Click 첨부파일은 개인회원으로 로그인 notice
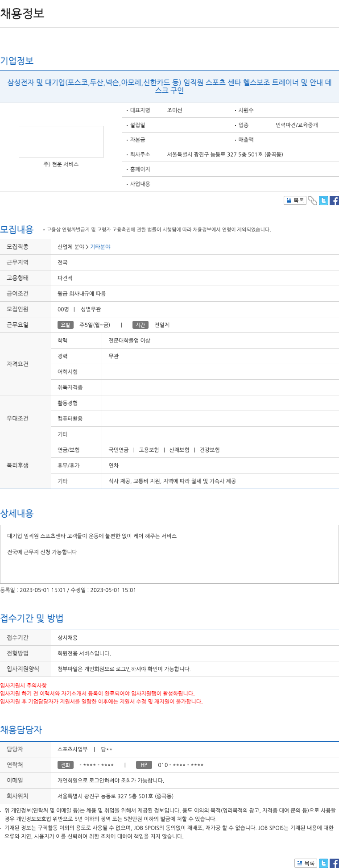Viewport: 339px width, 868px height. (124, 669)
